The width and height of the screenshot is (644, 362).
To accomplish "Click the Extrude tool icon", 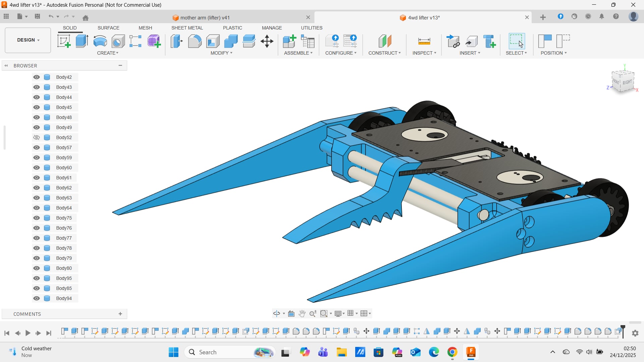I will tap(82, 41).
